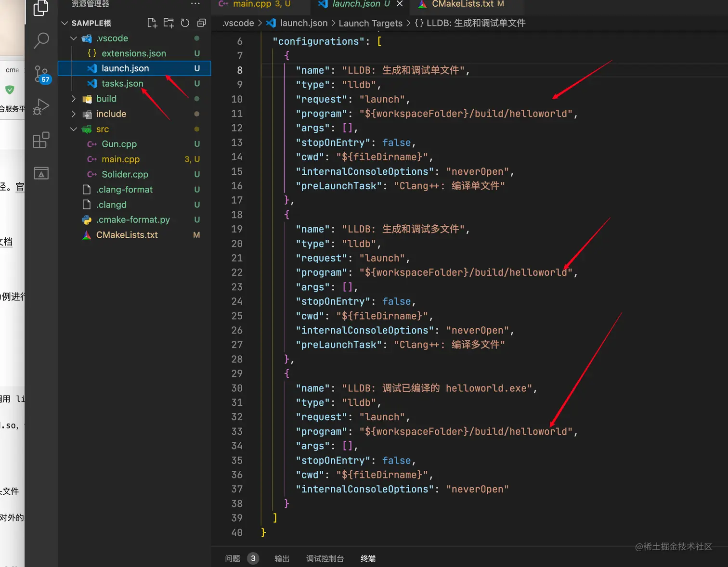Refresh the explorer file tree
Image resolution: width=728 pixels, height=567 pixels.
pyautogui.click(x=185, y=23)
